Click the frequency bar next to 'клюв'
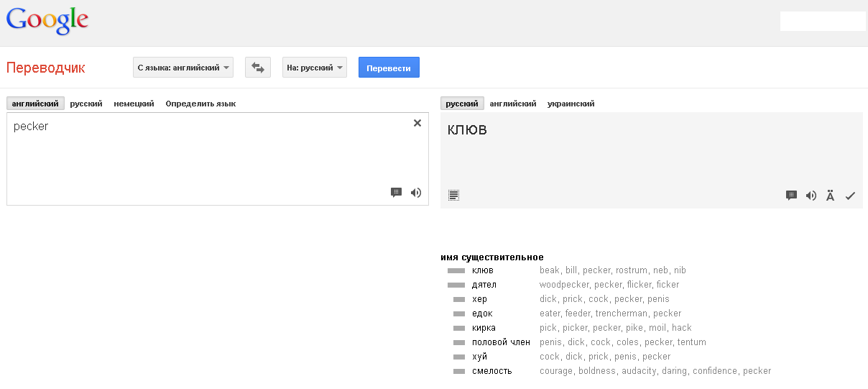 (456, 271)
